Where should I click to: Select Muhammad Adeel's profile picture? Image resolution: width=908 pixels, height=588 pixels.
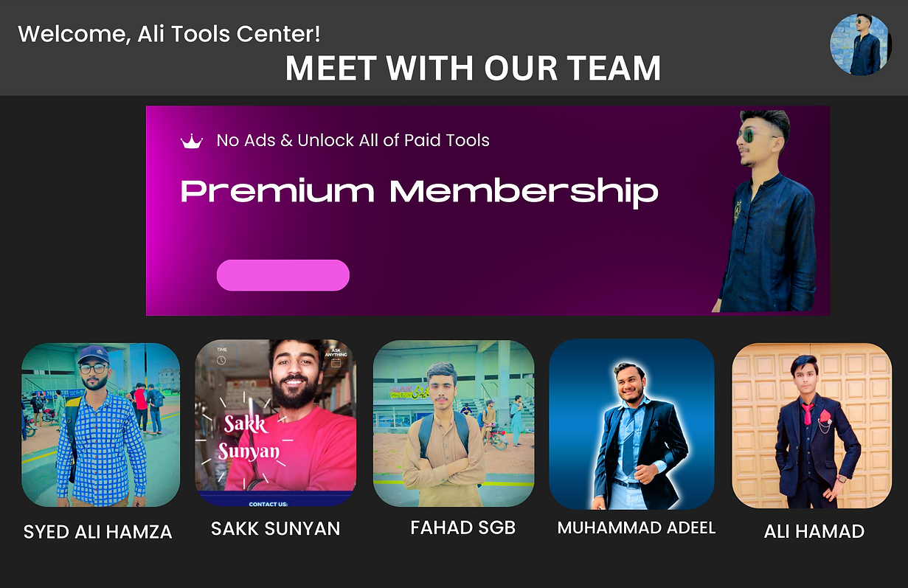(x=631, y=424)
